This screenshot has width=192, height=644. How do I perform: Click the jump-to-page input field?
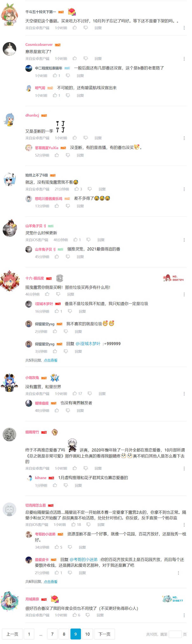pyautogui.click(x=175, y=634)
